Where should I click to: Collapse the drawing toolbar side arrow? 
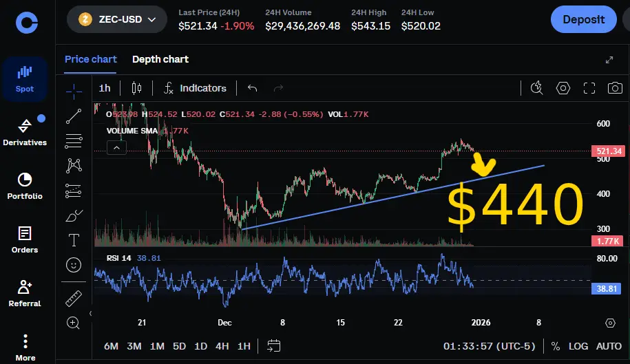click(90, 314)
